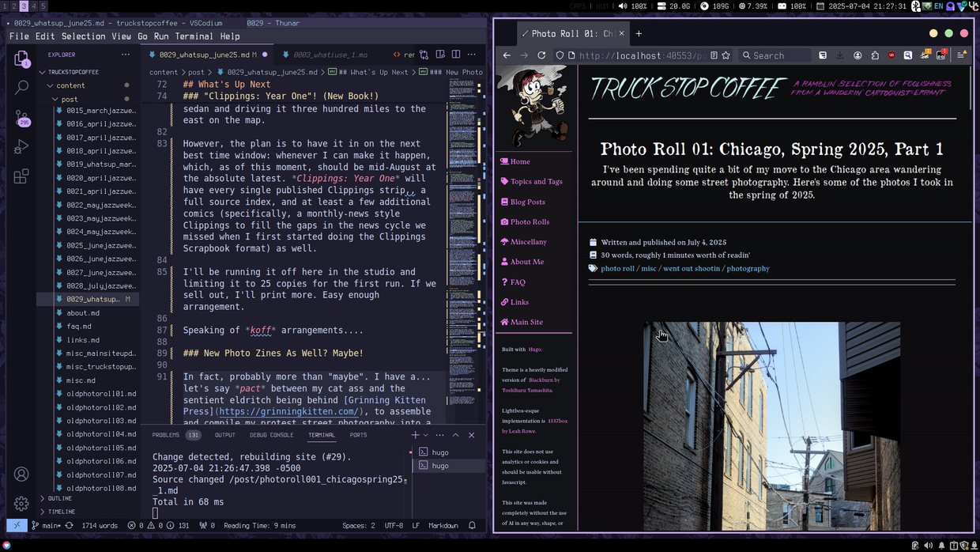The height and width of the screenshot is (552, 980).
Task: Open launch profile dropdown beside new terminal
Action: pyautogui.click(x=426, y=435)
